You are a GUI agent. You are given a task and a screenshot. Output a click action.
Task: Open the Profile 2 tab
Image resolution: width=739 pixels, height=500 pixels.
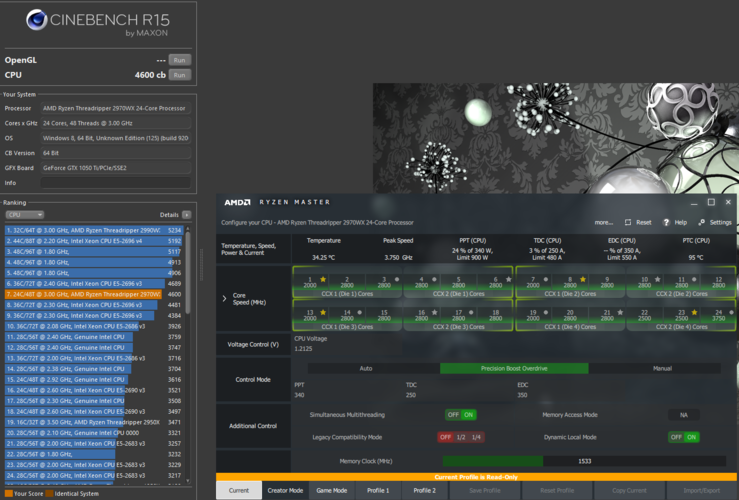click(425, 491)
